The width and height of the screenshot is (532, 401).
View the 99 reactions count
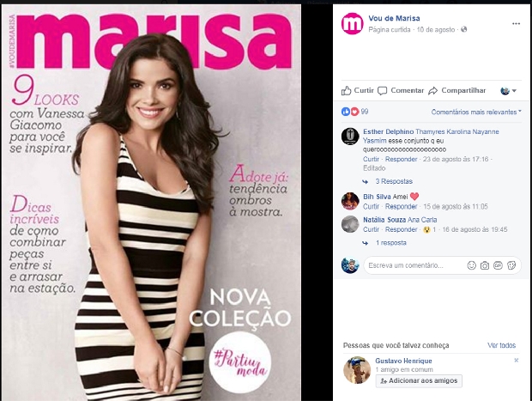click(x=365, y=112)
